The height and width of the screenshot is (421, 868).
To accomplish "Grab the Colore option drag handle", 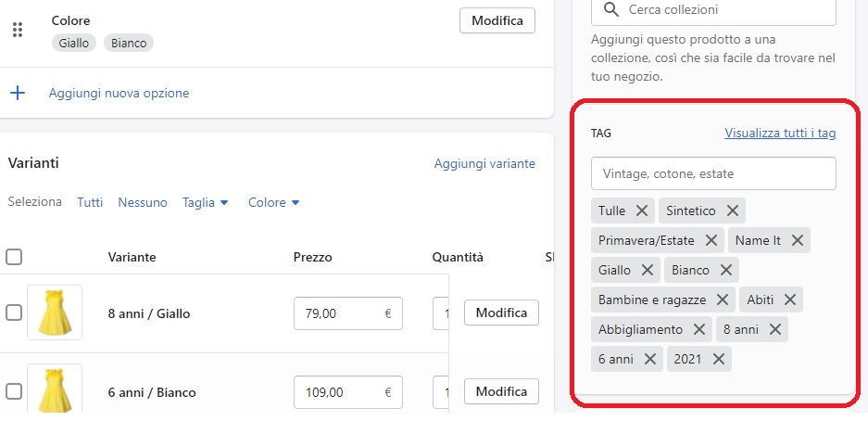I will (x=18, y=30).
